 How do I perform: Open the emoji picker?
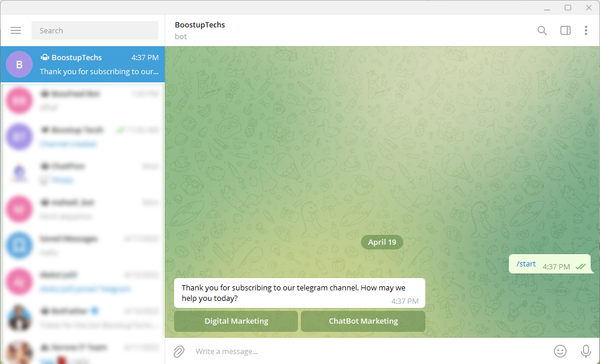coord(560,351)
